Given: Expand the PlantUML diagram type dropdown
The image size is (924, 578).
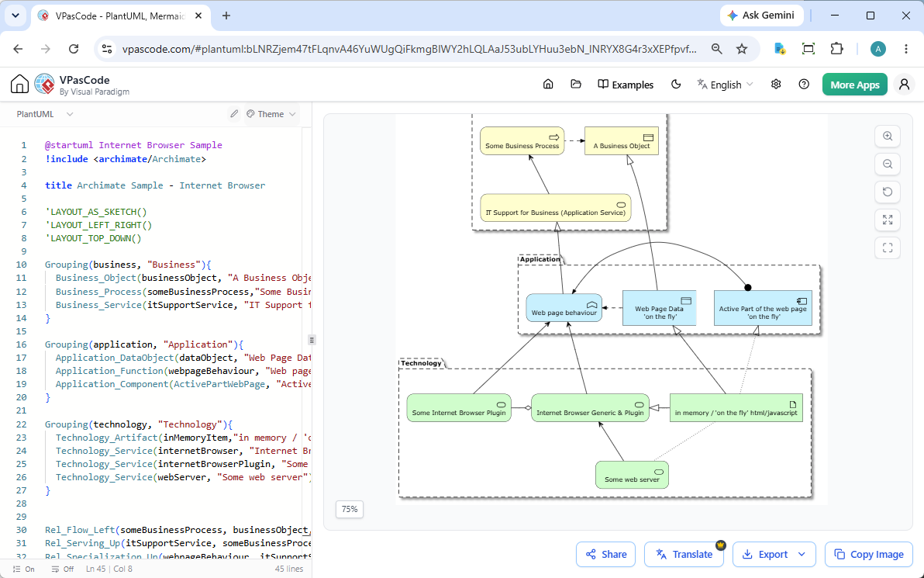Looking at the screenshot, I should (x=45, y=114).
